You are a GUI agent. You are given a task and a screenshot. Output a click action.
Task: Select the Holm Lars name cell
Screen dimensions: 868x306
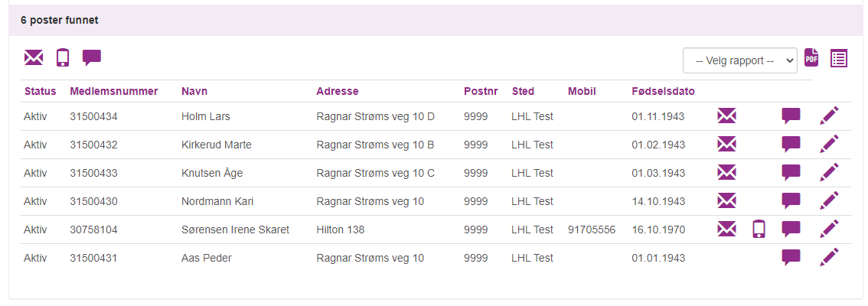205,117
